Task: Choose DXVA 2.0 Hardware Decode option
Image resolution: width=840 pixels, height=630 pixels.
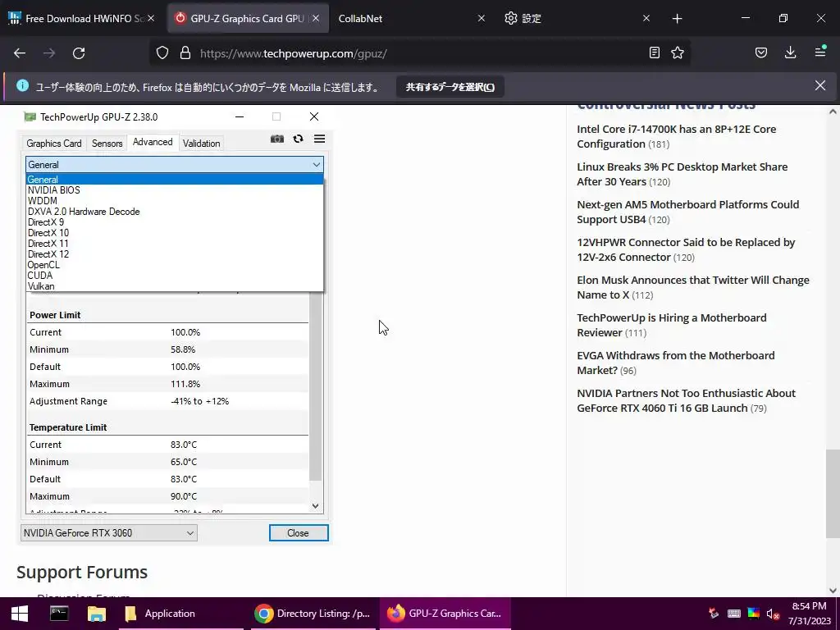Action: (175, 212)
